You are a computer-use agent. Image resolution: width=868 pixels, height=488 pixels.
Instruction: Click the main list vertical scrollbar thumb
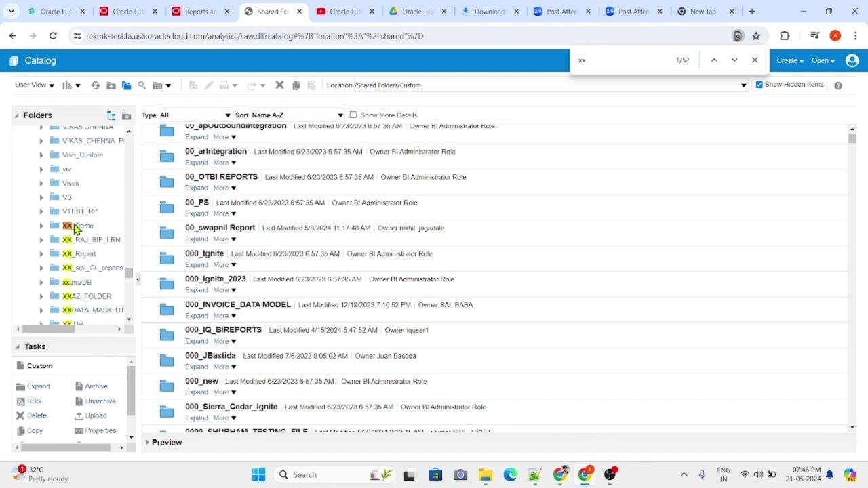click(852, 138)
